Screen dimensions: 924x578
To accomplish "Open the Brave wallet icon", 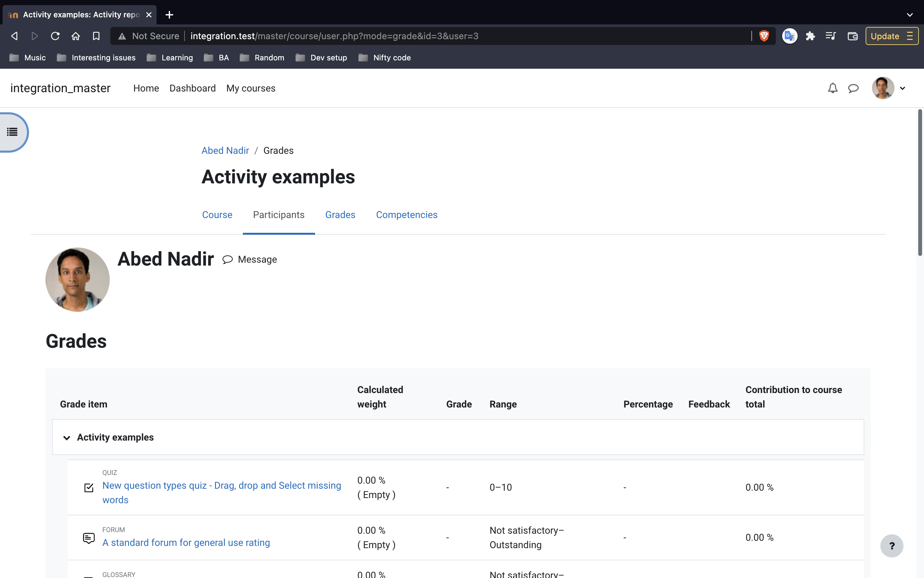I will tap(852, 36).
